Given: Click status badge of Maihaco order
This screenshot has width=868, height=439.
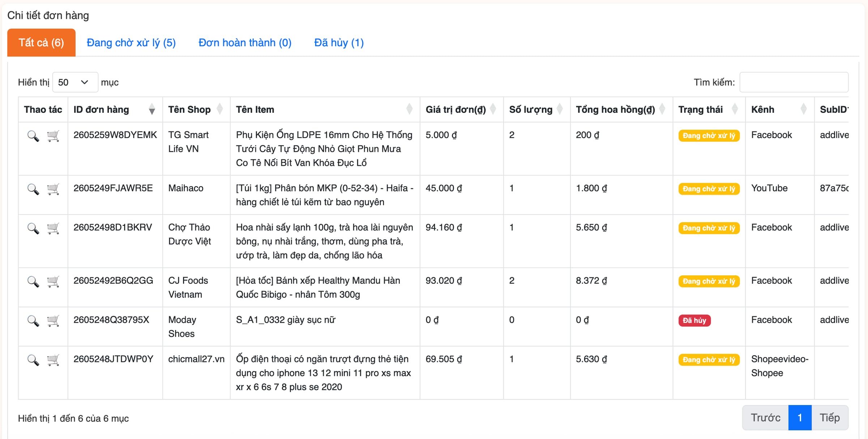Looking at the screenshot, I should [709, 189].
